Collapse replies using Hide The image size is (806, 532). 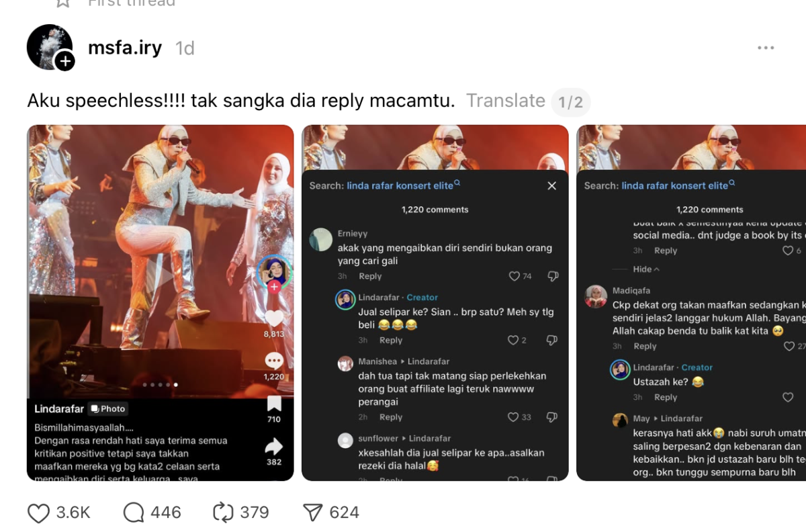(646, 269)
